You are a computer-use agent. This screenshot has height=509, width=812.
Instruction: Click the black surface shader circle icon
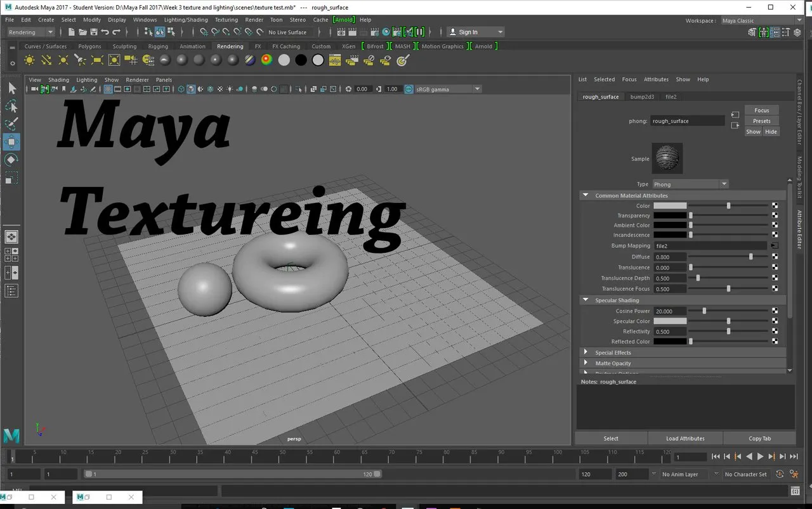[x=301, y=60]
